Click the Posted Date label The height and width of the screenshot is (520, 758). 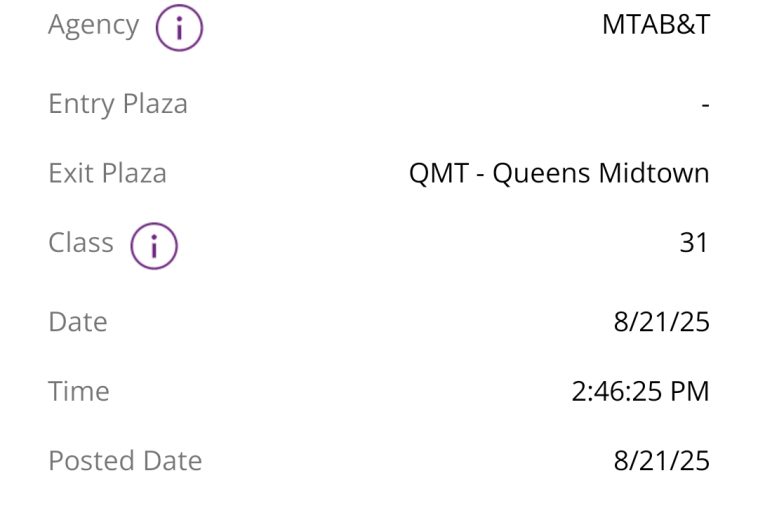pyautogui.click(x=125, y=460)
